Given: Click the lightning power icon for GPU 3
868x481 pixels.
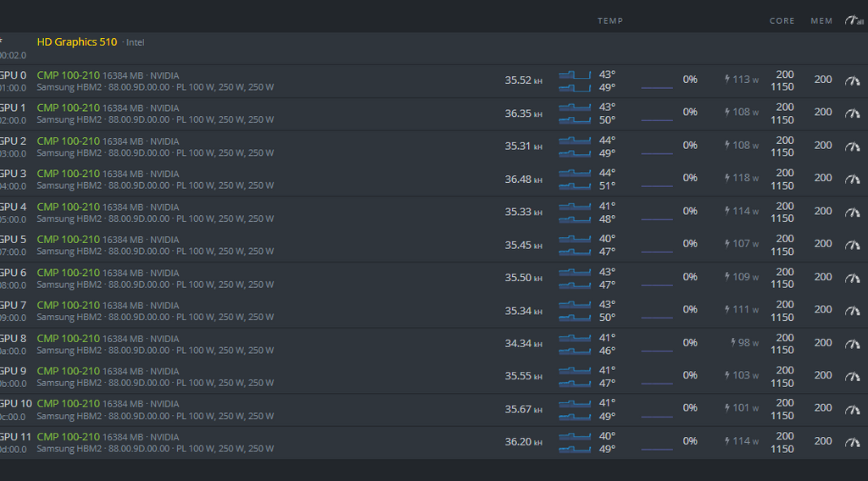Looking at the screenshot, I should click(x=726, y=178).
